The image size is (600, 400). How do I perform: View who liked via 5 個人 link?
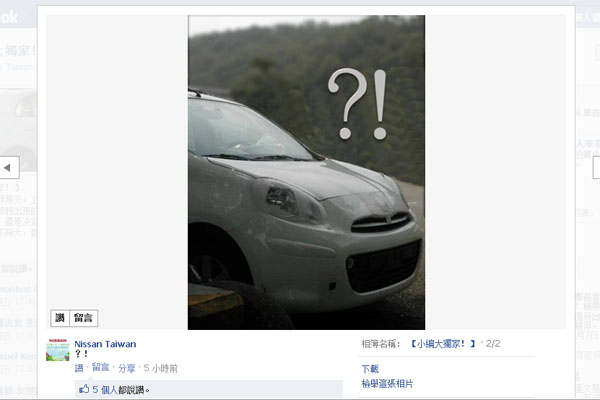click(x=104, y=390)
